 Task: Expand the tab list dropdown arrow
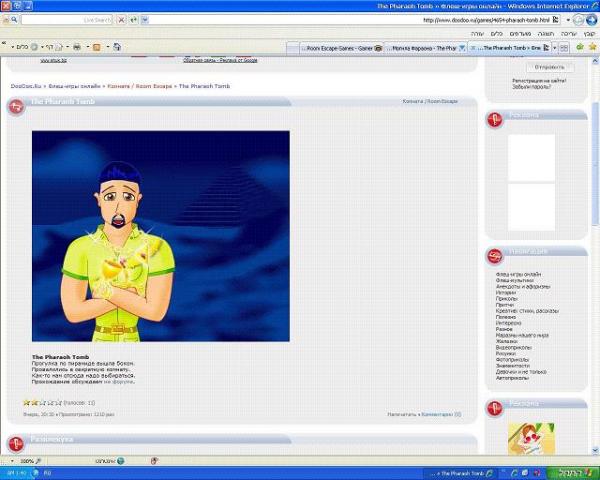click(x=554, y=48)
